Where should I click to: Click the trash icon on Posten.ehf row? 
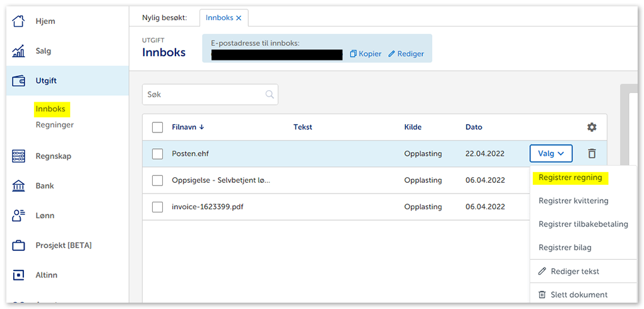[592, 153]
